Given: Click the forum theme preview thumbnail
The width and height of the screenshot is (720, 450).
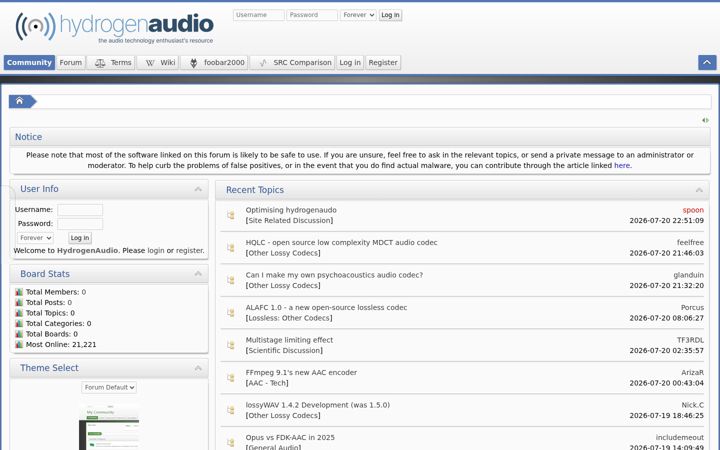Looking at the screenshot, I should [109, 427].
